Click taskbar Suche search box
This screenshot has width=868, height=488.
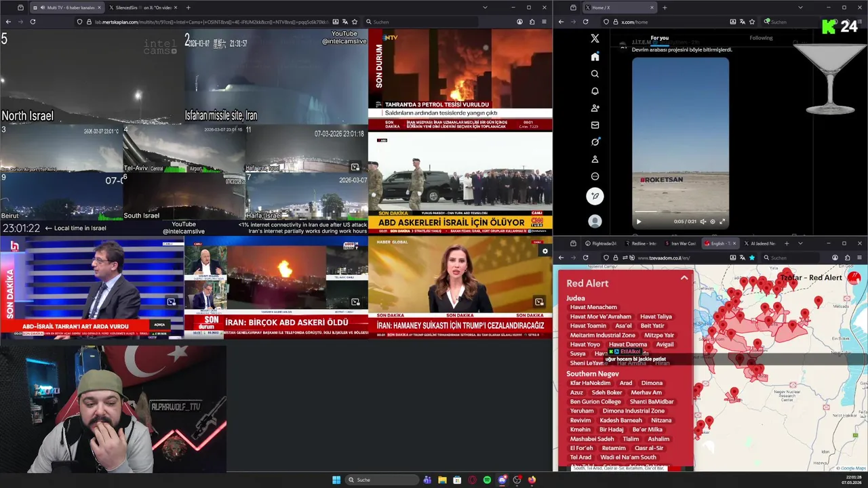[x=381, y=480]
